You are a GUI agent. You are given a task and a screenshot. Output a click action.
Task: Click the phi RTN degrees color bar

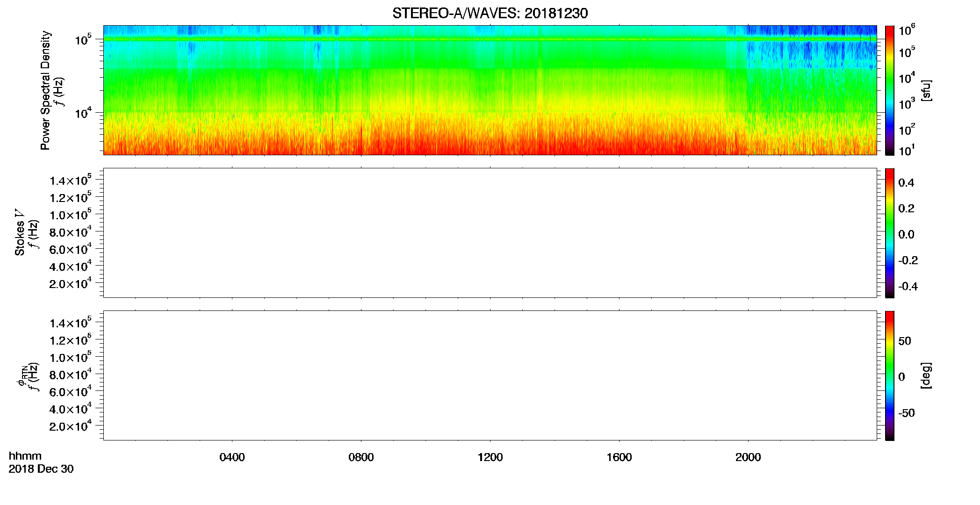coord(890,375)
